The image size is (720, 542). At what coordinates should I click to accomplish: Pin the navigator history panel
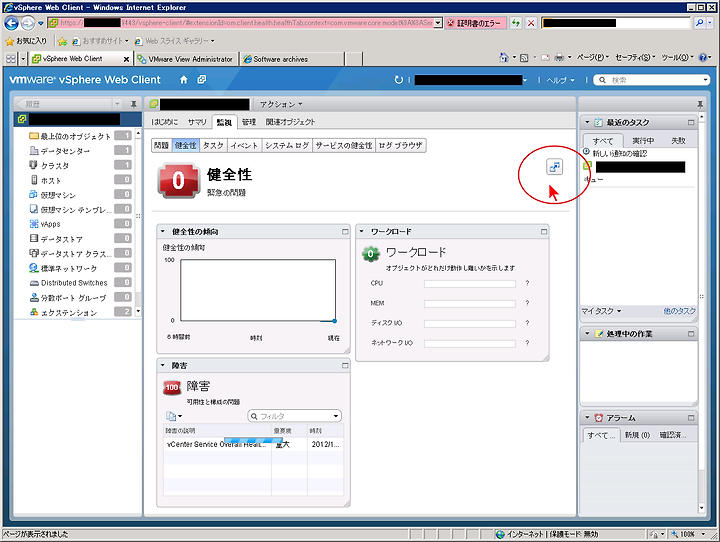coord(134,104)
